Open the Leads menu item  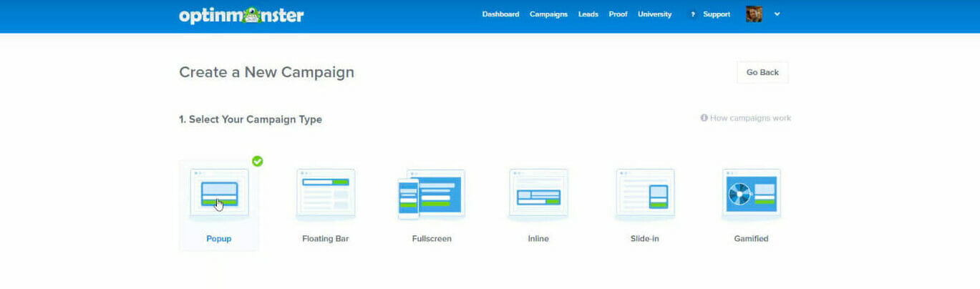coord(588,14)
